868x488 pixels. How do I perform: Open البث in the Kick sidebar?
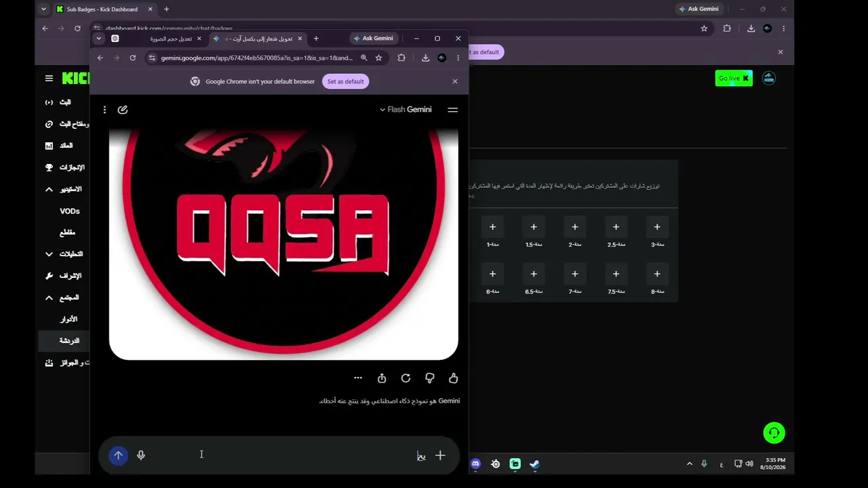65,102
